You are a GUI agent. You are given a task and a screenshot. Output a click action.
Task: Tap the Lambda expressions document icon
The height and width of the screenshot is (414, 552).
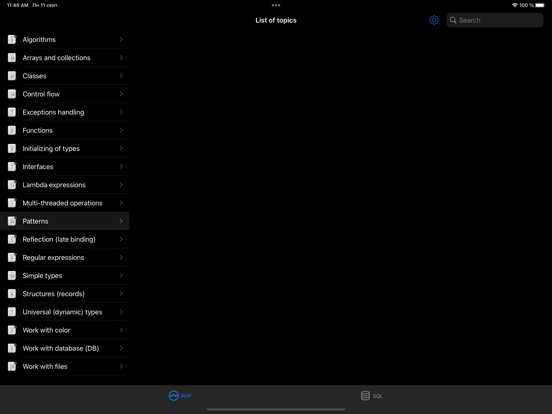(12, 185)
